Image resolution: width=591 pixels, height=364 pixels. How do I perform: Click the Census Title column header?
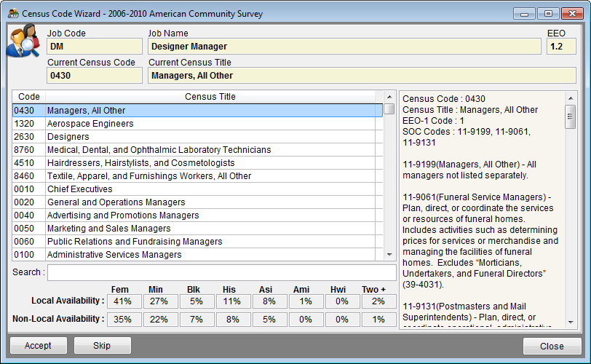pos(210,97)
